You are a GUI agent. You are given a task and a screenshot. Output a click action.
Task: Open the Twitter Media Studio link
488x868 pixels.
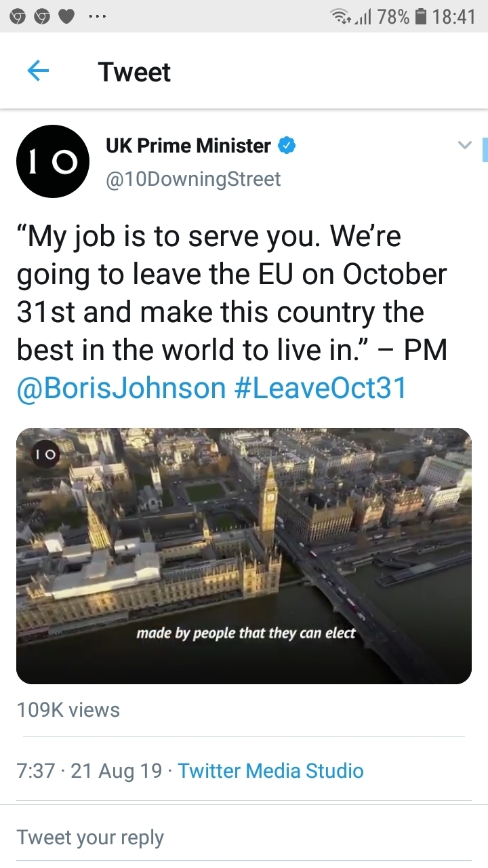(x=270, y=771)
